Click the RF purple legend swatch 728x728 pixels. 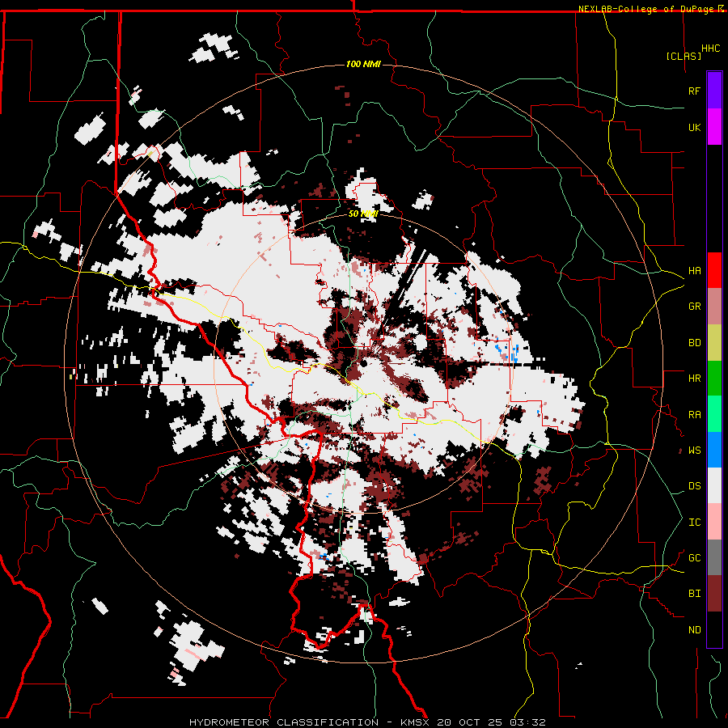point(714,91)
